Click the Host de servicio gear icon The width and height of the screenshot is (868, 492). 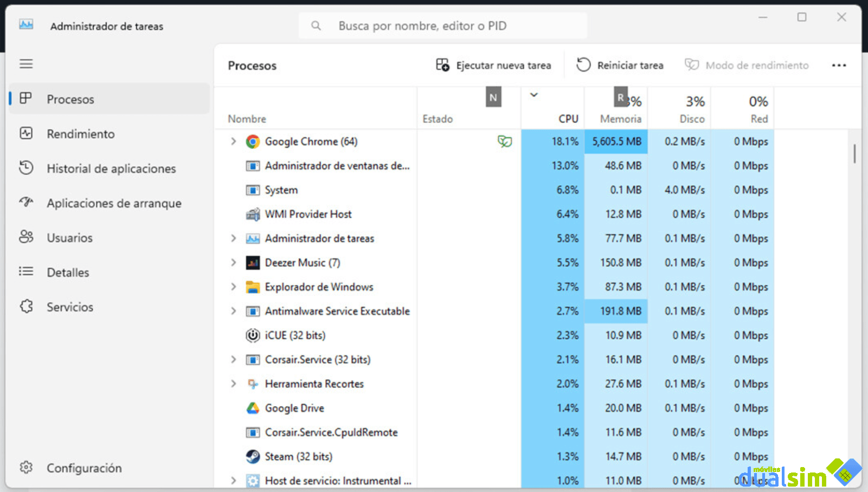[253, 481]
